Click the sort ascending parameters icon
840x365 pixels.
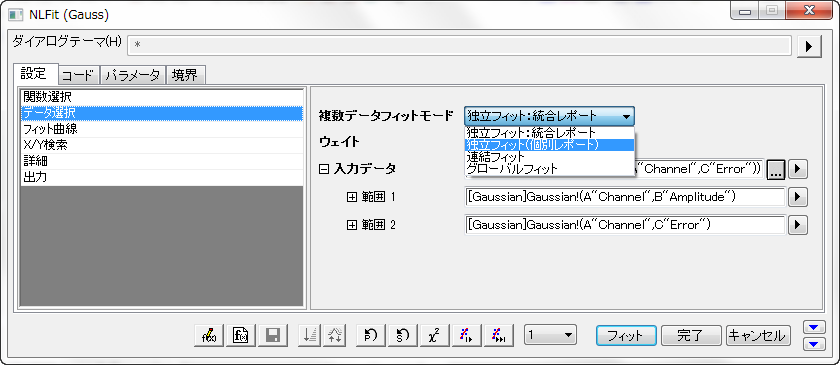point(310,336)
